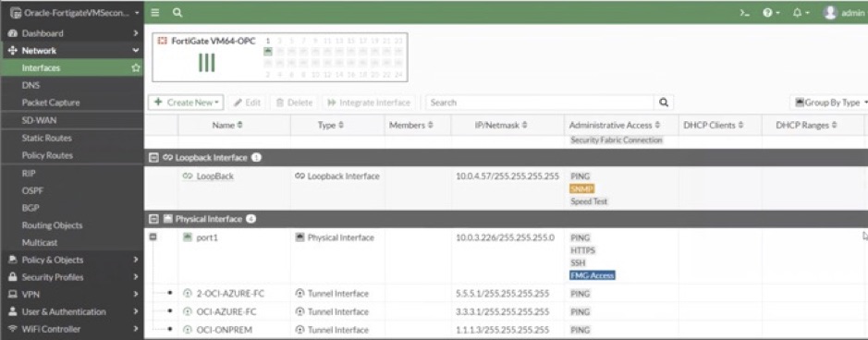This screenshot has height=340, width=868.
Task: Expand User & Authentication menu
Action: point(136,311)
